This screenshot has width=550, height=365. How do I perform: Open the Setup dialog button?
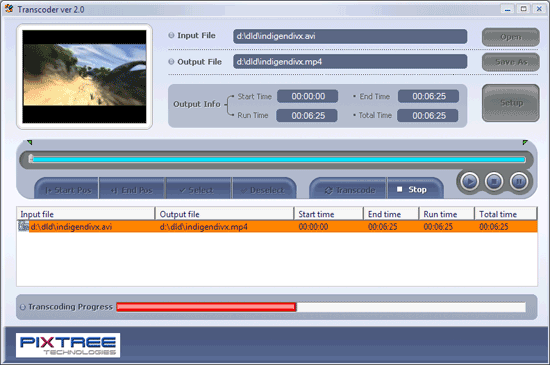(510, 103)
